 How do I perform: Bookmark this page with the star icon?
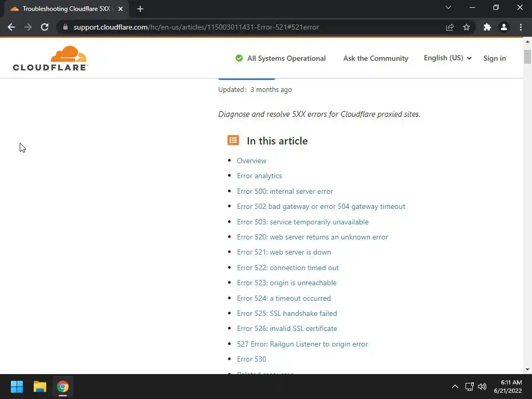(x=467, y=27)
